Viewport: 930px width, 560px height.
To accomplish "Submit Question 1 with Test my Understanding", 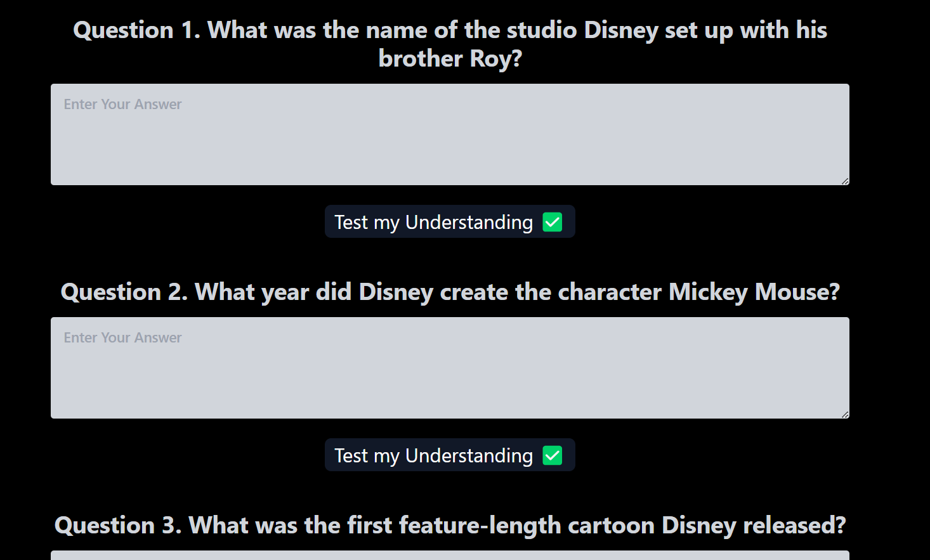I will point(450,221).
